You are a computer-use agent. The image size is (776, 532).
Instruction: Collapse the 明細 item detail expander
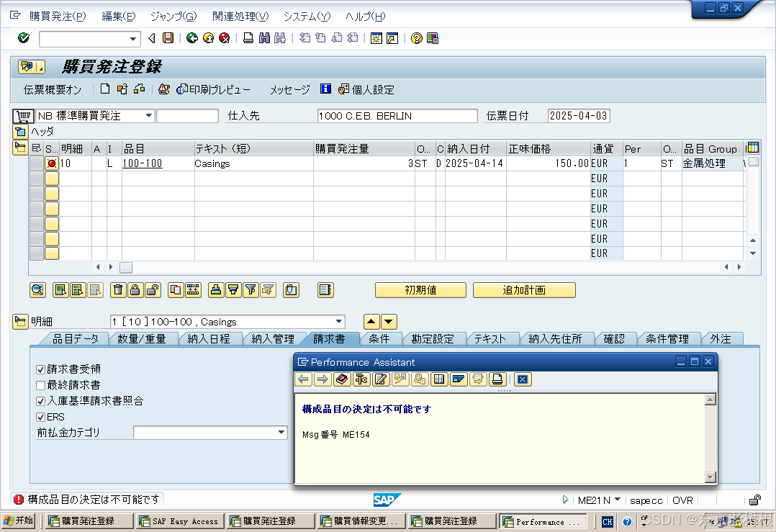(20, 322)
